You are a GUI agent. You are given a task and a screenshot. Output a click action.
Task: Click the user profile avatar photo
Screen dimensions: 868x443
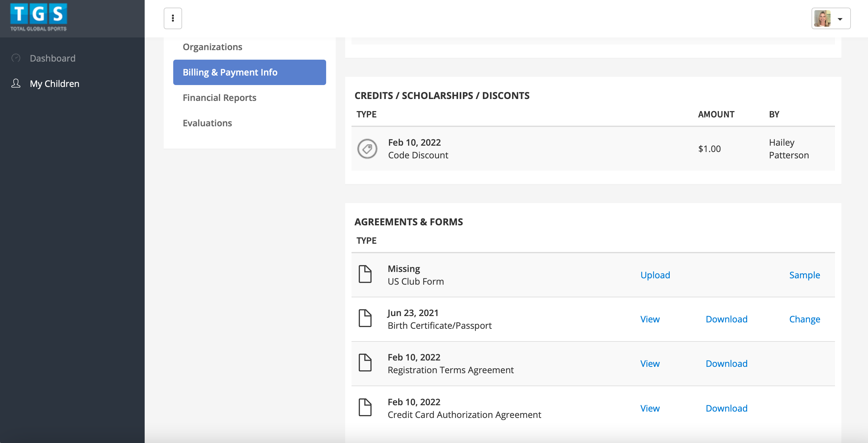click(822, 18)
